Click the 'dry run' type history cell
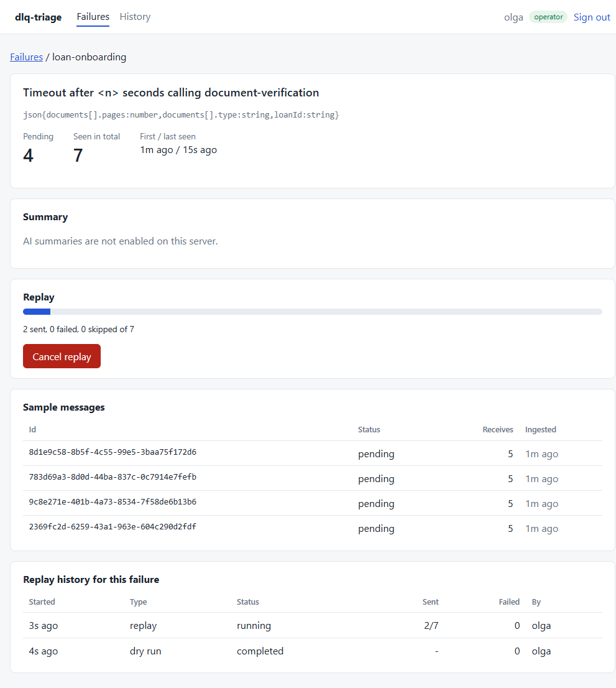 point(145,651)
